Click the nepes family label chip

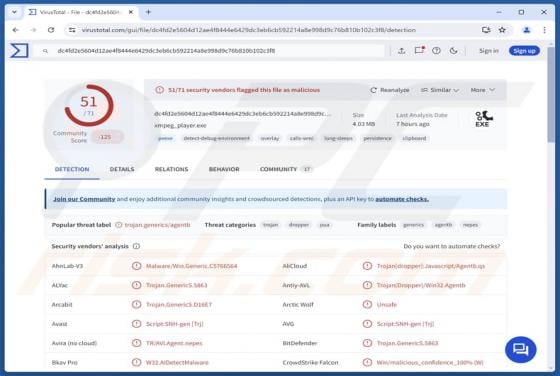coord(470,225)
